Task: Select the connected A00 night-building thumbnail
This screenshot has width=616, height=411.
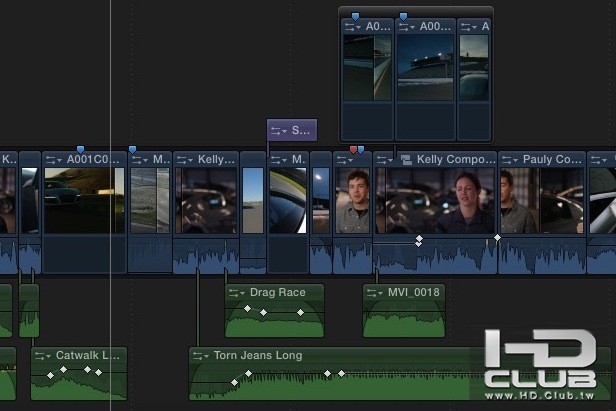Action: coord(425,67)
